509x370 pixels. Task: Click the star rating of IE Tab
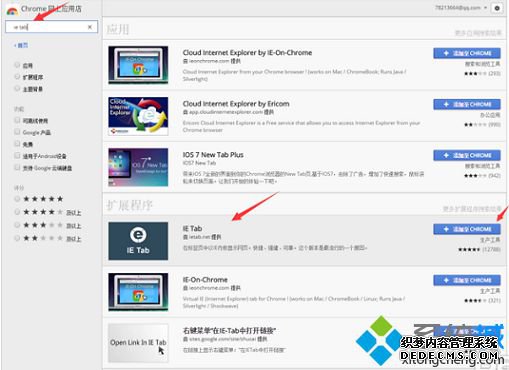click(469, 249)
